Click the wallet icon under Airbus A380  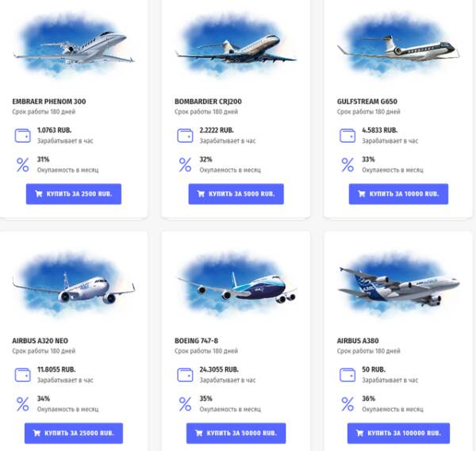347,374
